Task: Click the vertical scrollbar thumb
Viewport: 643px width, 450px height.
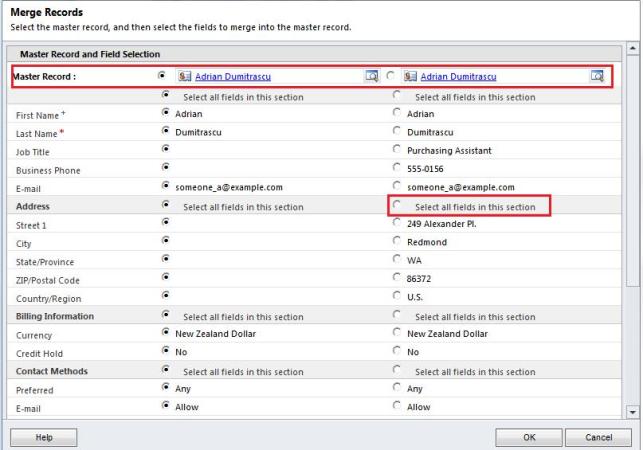Action: 632,171
